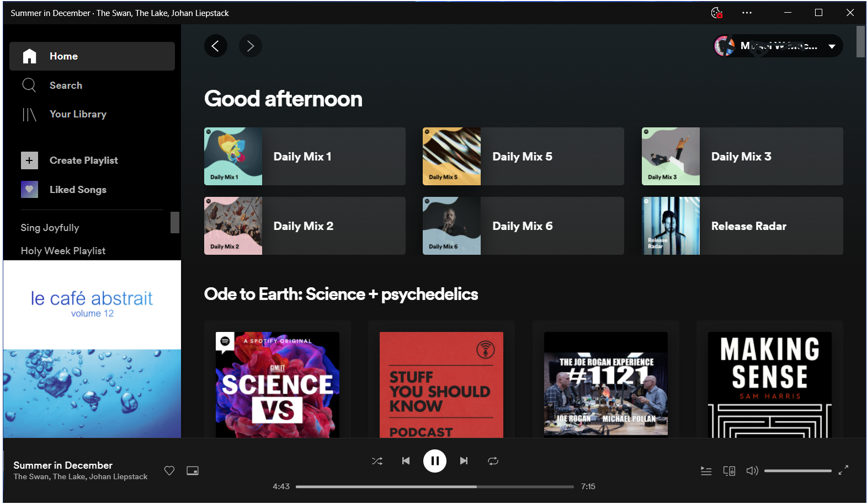Viewport: 867px width, 504px height.
Task: Open the Daily Mix 6 card
Action: (x=523, y=226)
